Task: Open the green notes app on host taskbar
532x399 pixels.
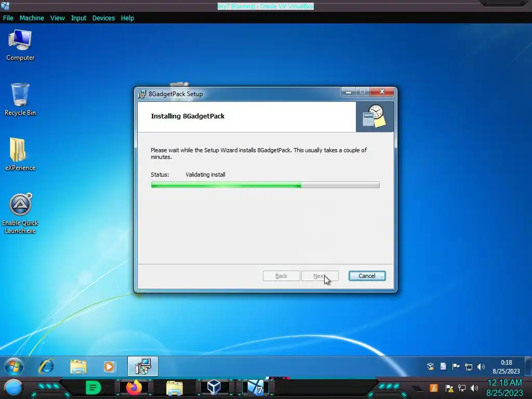Action: click(x=94, y=388)
